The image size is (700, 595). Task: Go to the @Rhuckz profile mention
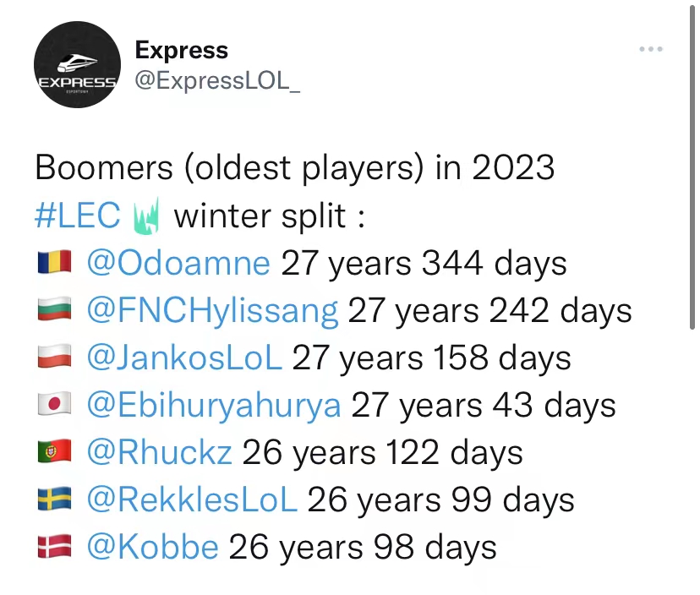tap(160, 452)
